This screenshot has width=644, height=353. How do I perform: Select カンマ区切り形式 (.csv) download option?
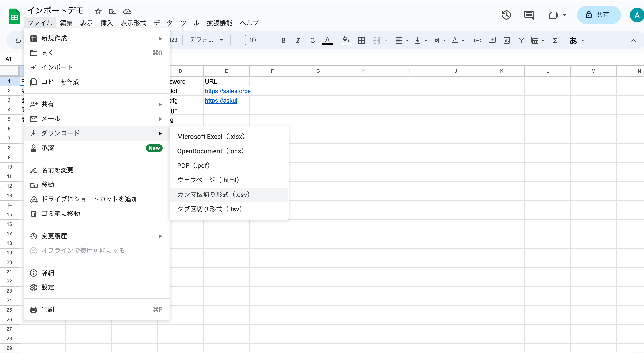coord(213,195)
